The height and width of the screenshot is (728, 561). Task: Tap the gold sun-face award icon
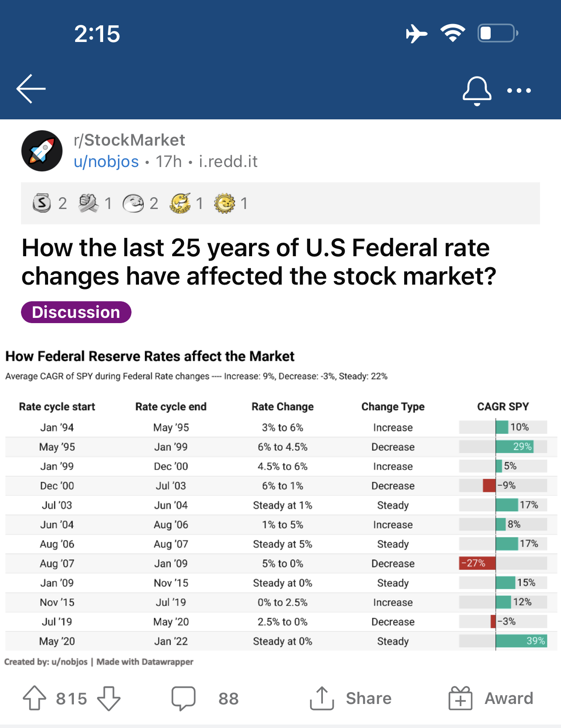225,203
